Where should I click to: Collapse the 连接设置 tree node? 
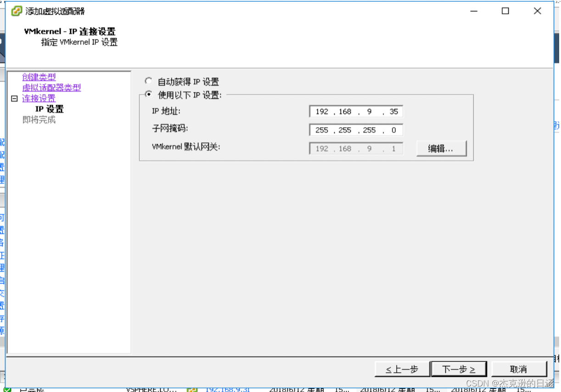pos(14,99)
